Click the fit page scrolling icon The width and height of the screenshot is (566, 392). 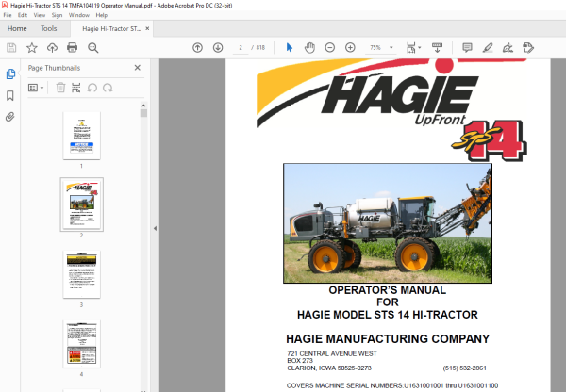point(410,48)
